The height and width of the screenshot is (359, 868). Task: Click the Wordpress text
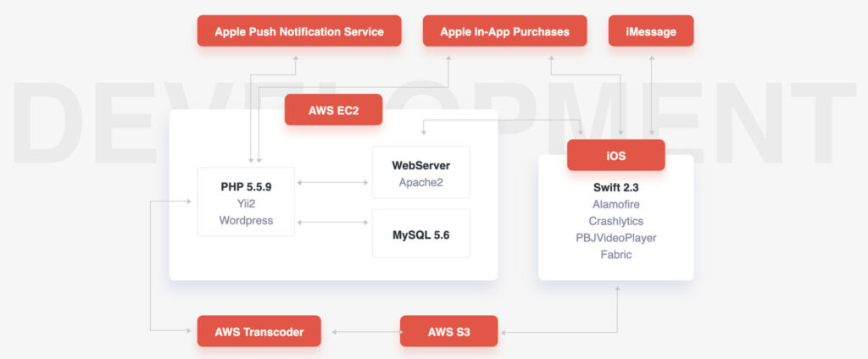[247, 220]
